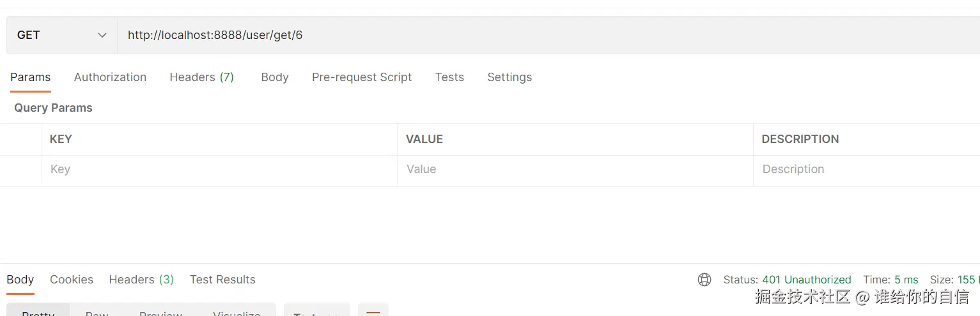Screen dimensions: 980x316
Task: Open the request Headers (7) tab
Action: coord(201,77)
